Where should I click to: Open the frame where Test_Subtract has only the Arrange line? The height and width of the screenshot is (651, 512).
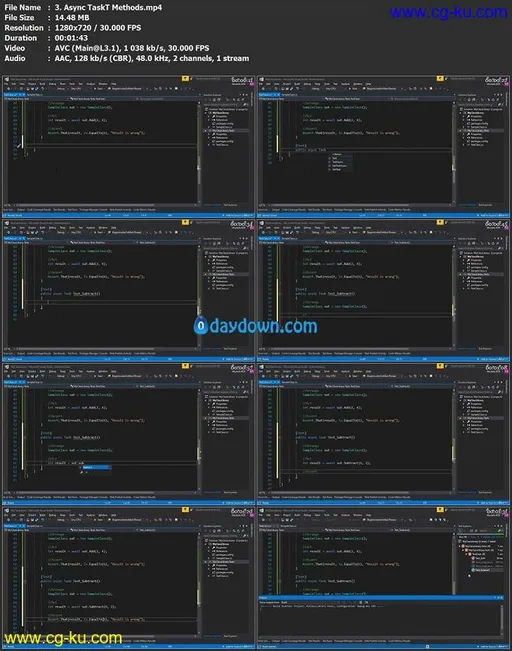tap(383, 290)
